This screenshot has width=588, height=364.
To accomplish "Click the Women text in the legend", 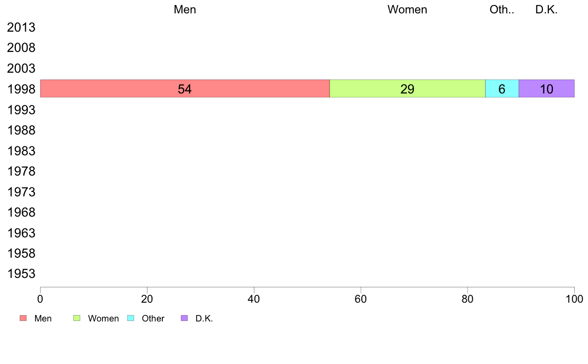I will tap(103, 318).
